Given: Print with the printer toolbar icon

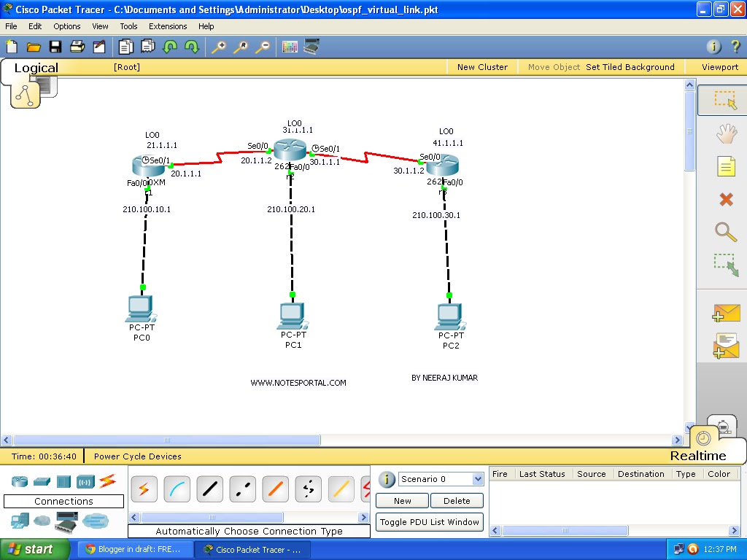Looking at the screenshot, I should 77,47.
